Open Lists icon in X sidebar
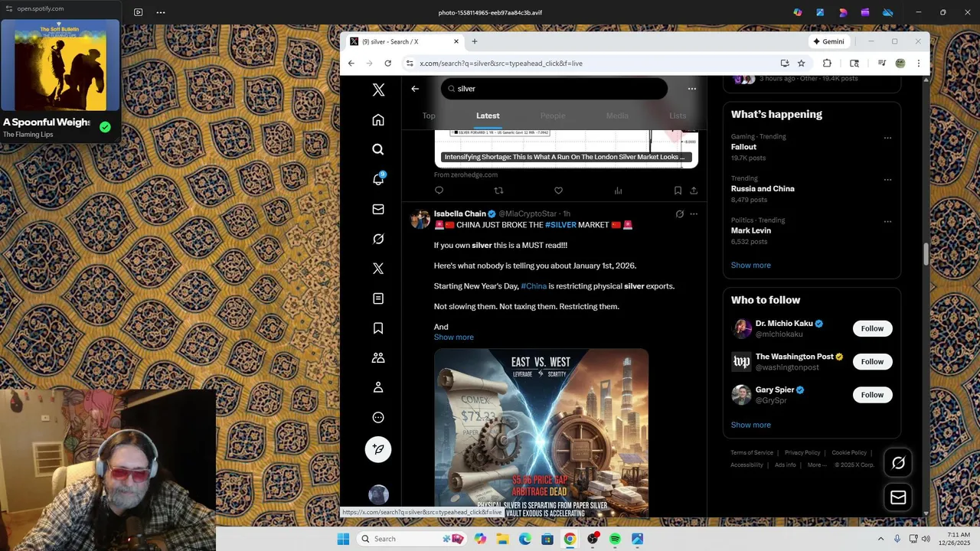 click(378, 298)
